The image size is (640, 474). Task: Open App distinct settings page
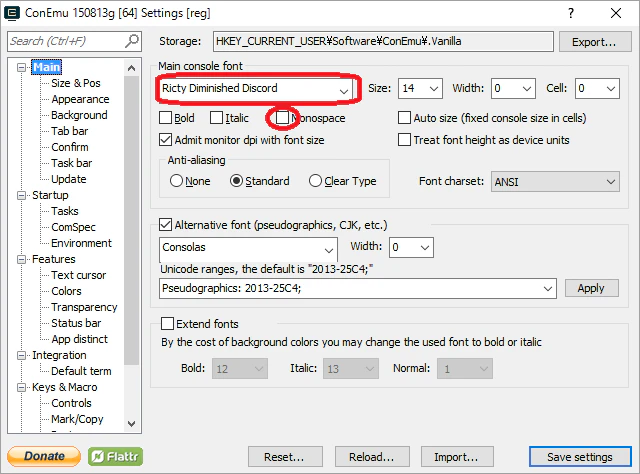click(79, 339)
